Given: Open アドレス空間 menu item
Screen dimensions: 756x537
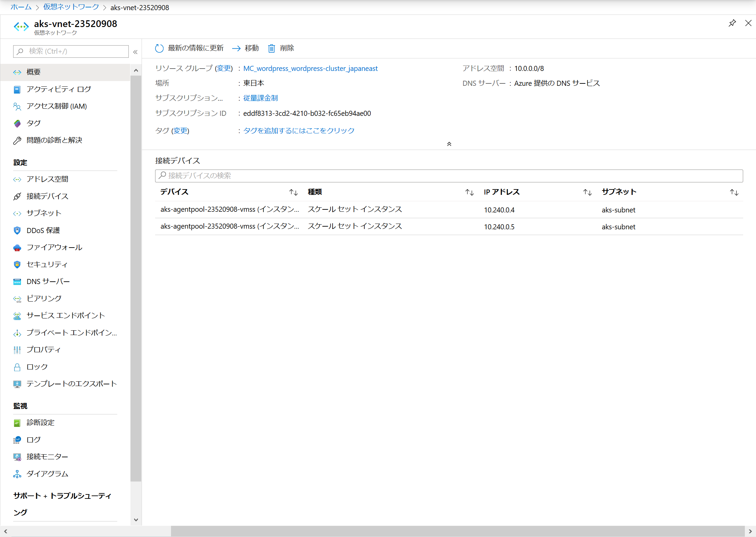Looking at the screenshot, I should point(47,179).
